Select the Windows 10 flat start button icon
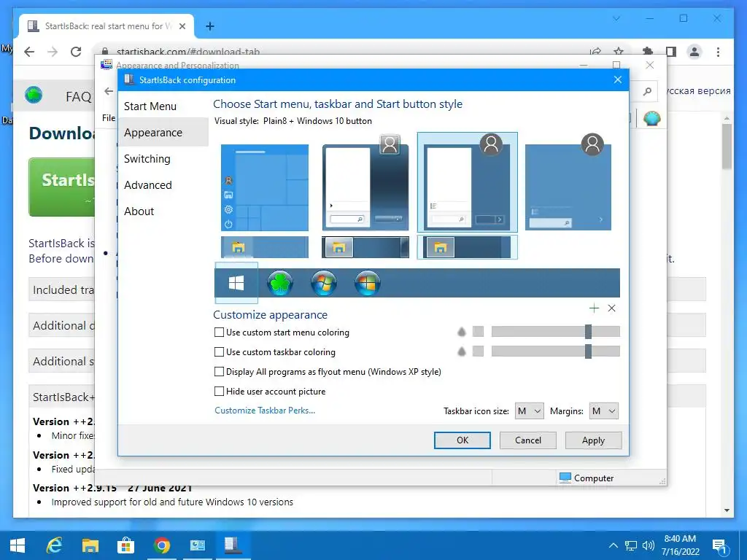This screenshot has height=560, width=747. [236, 283]
